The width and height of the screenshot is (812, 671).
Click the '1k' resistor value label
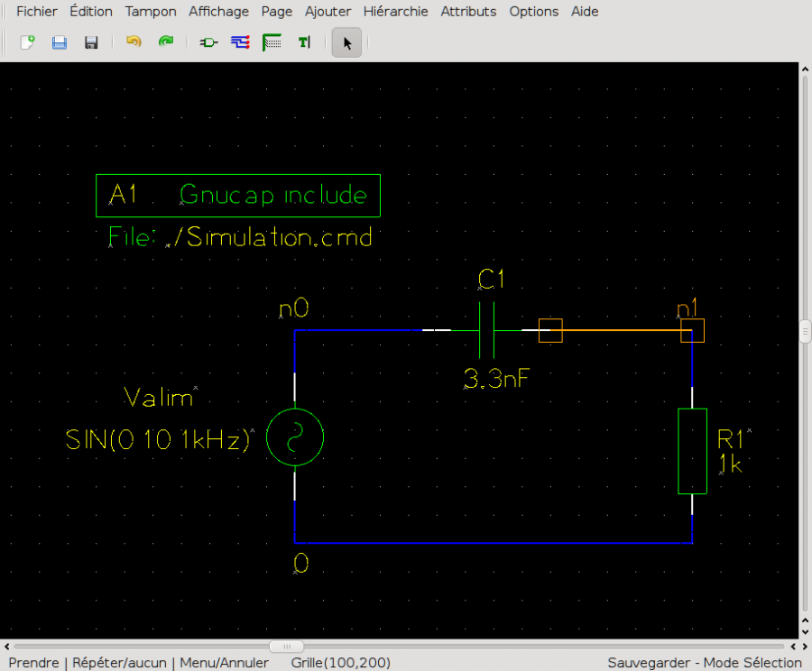[731, 464]
